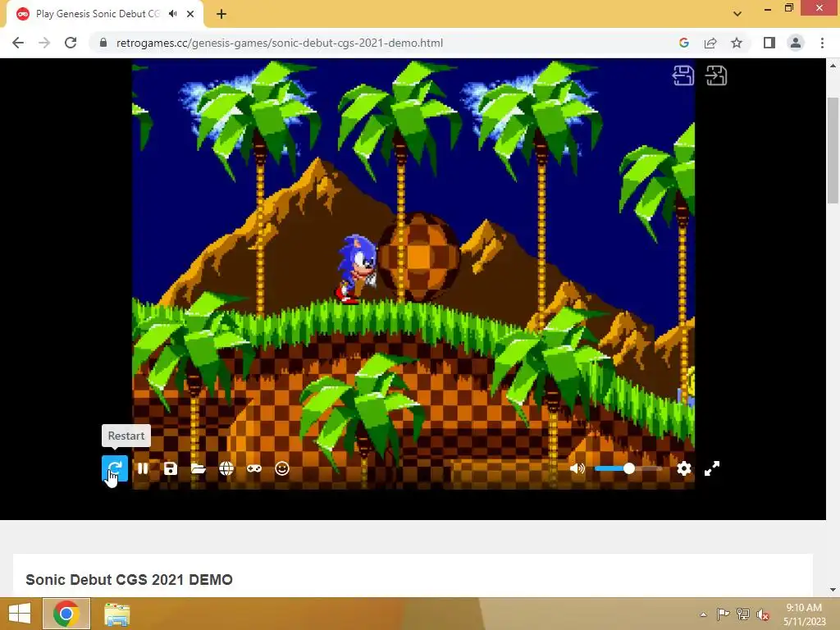840x630 pixels.
Task: Open the load state folder icon
Action: 199,468
